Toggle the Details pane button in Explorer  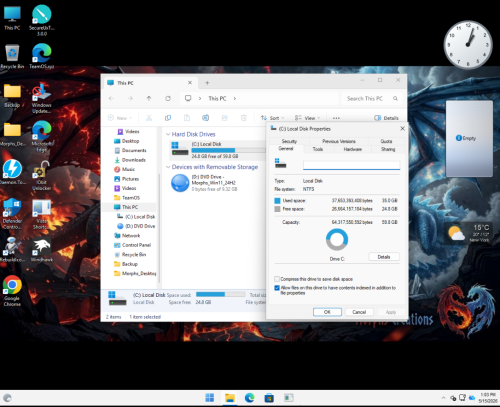[x=386, y=118]
